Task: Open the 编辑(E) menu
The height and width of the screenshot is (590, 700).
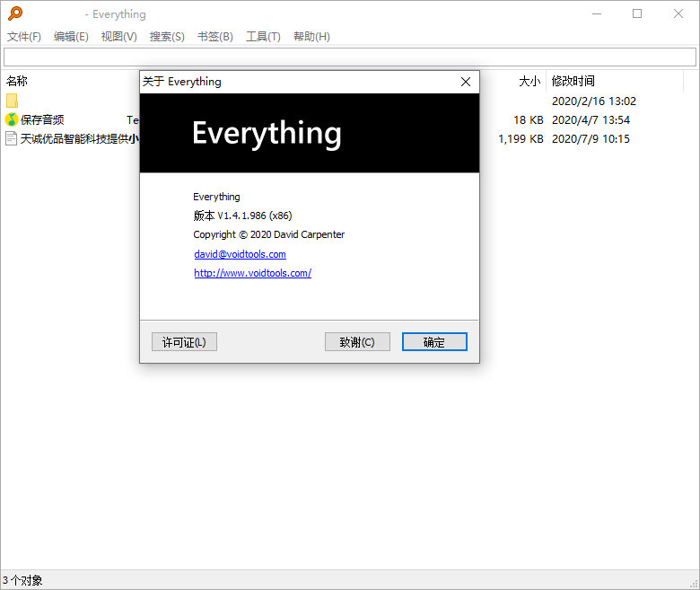Action: click(71, 37)
